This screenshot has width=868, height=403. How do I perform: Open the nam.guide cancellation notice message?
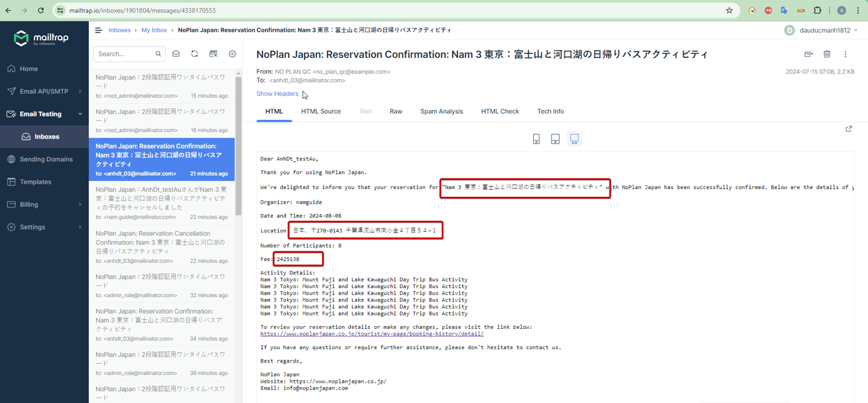tap(161, 203)
